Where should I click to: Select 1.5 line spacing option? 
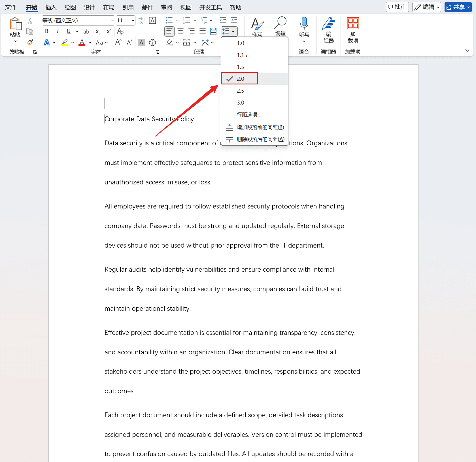[x=241, y=67]
